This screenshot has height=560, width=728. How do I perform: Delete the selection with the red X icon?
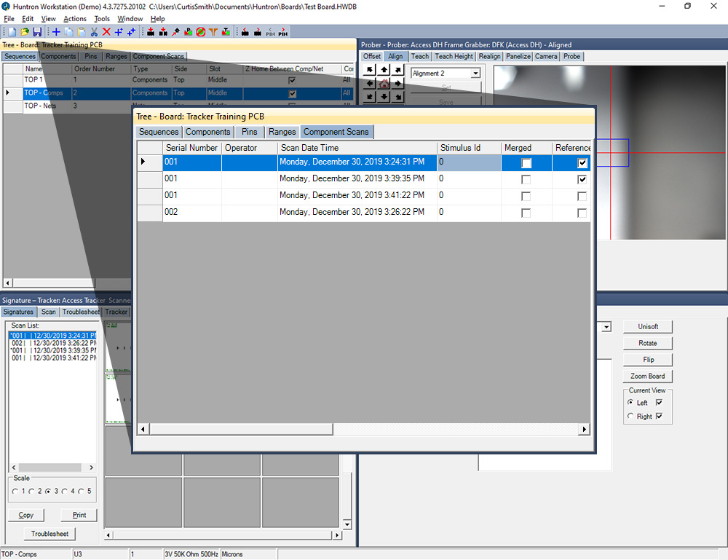click(x=106, y=31)
